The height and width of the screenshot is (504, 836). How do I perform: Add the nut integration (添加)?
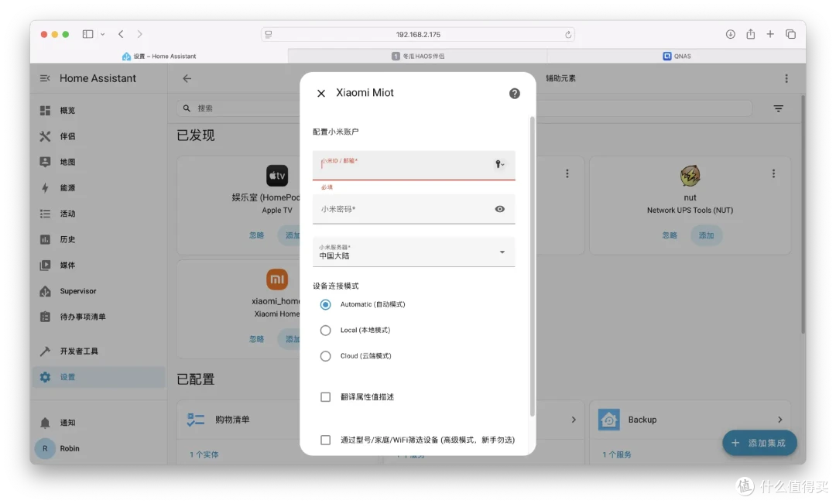click(706, 235)
